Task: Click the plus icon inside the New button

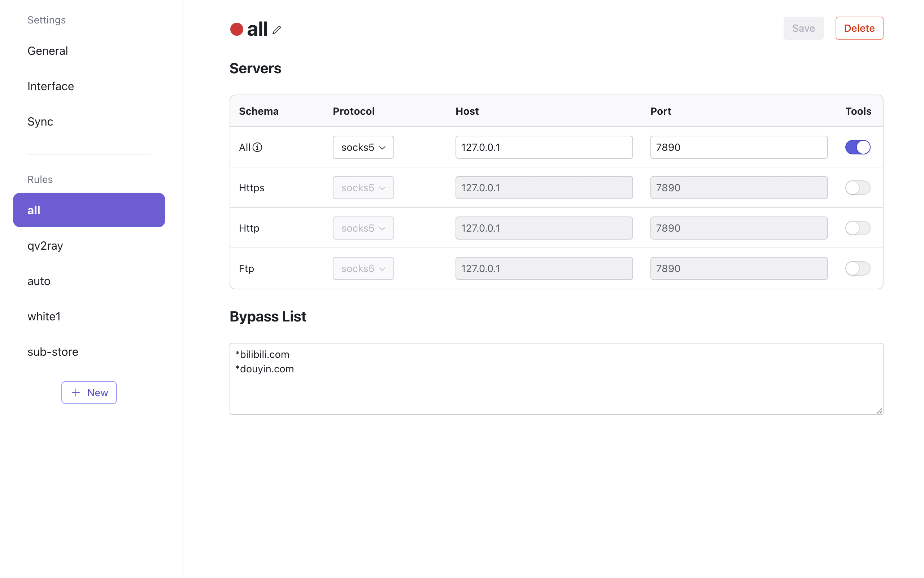Action: click(x=75, y=392)
